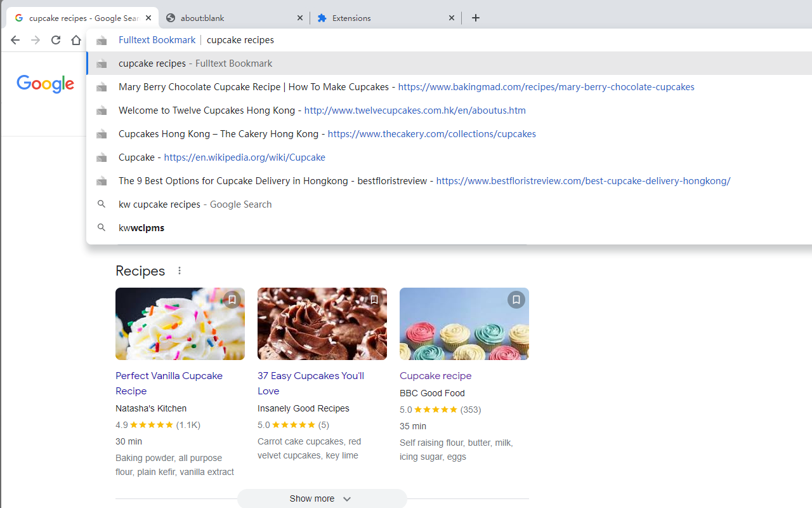Click extension icon beside The Cakery suggestion
Screen dimensions: 812x508
[101, 134]
